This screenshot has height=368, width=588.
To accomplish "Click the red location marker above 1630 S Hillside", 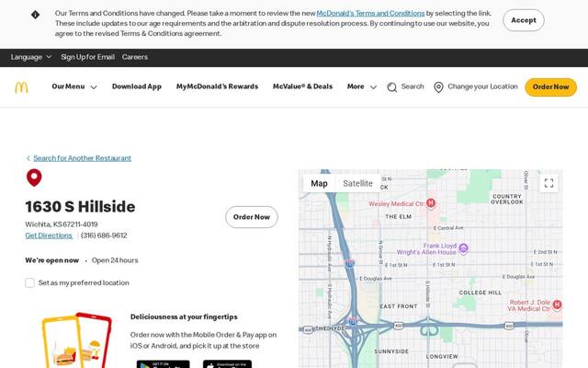I will point(34,178).
